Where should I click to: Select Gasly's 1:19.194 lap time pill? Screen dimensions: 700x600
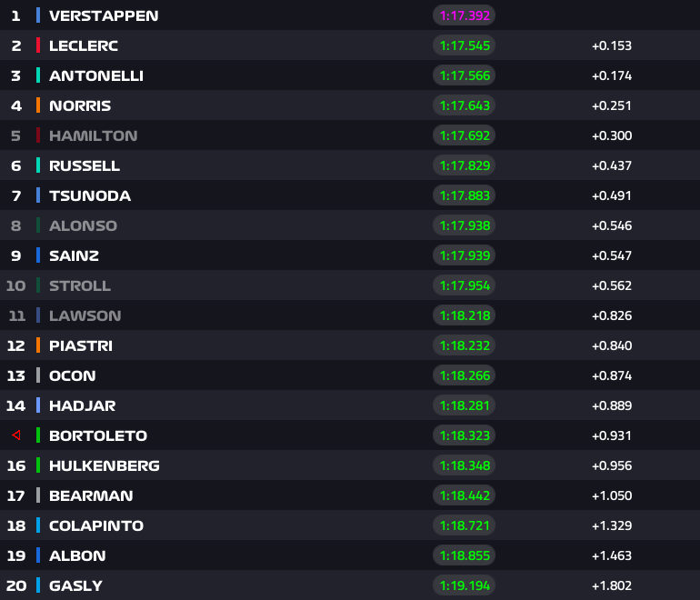(464, 585)
